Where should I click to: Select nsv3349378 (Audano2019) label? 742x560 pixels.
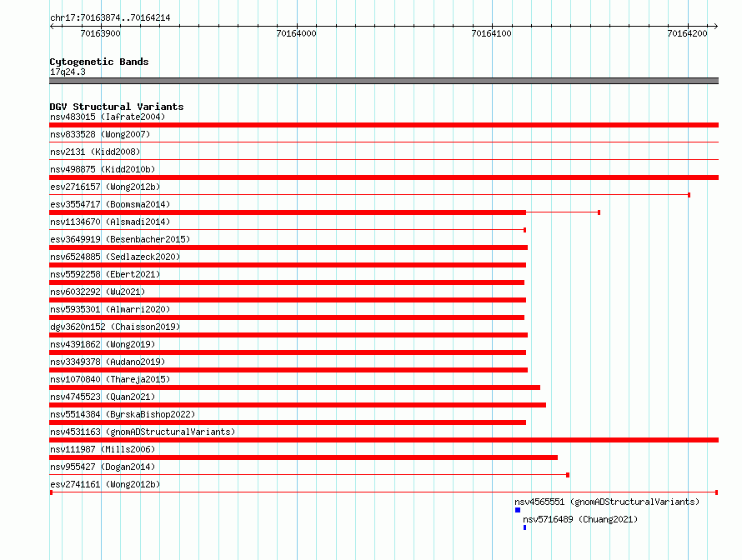pyautogui.click(x=108, y=362)
